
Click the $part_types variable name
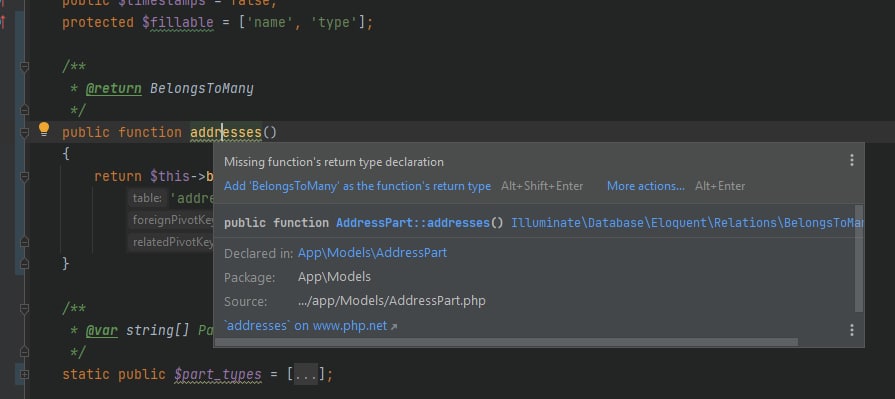(x=217, y=374)
